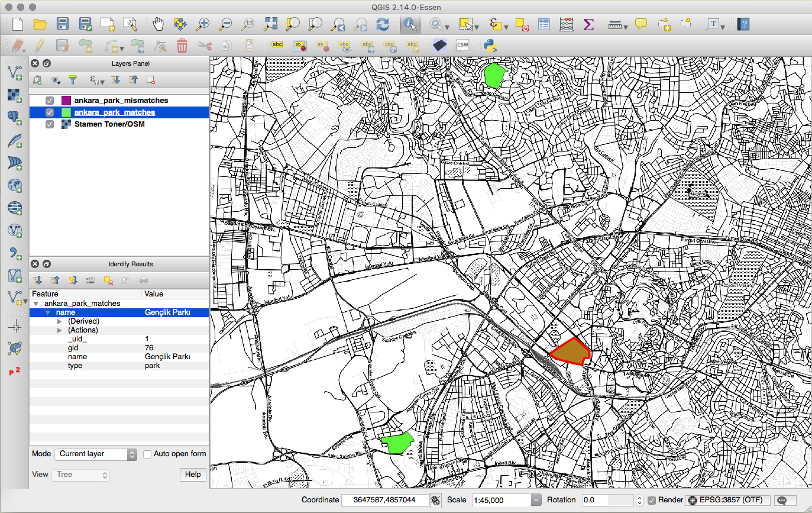Viewport: 812px width, 513px height.
Task: Click the Refresh map icon
Action: (x=383, y=24)
